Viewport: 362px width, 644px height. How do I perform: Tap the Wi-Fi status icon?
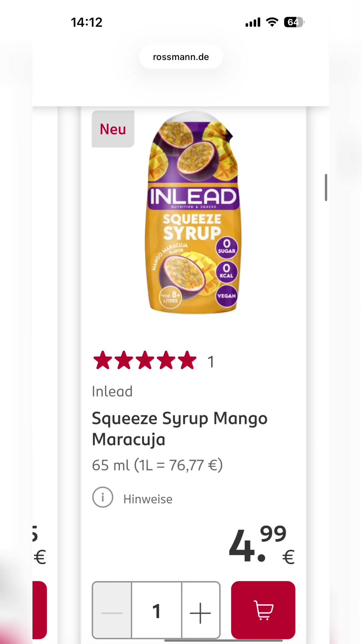coord(272,22)
